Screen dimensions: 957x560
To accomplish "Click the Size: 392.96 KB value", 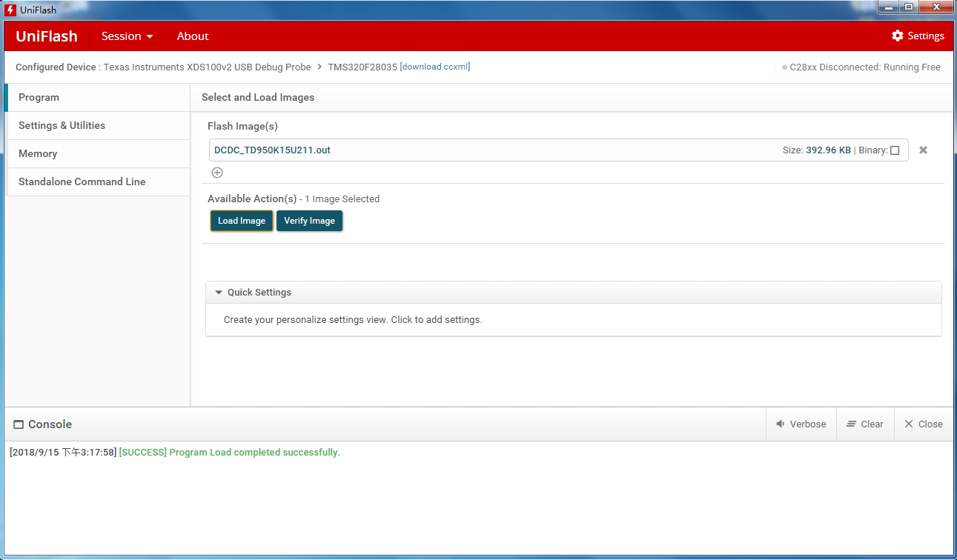I will click(817, 150).
